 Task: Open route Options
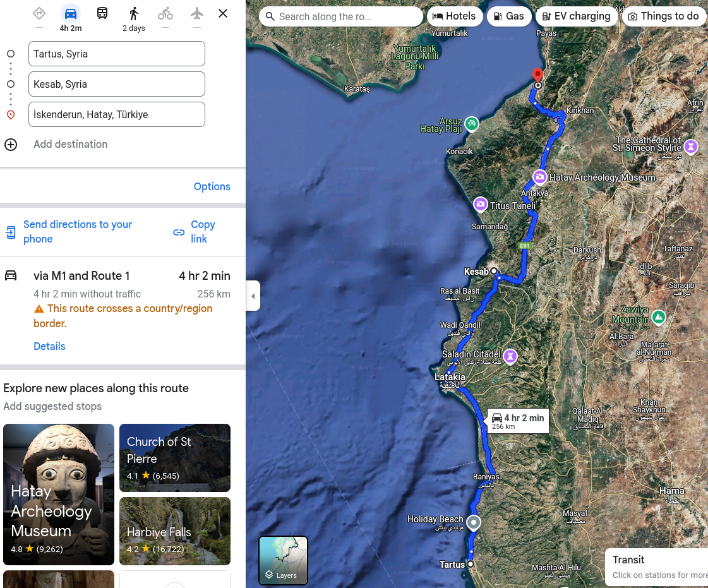point(212,186)
